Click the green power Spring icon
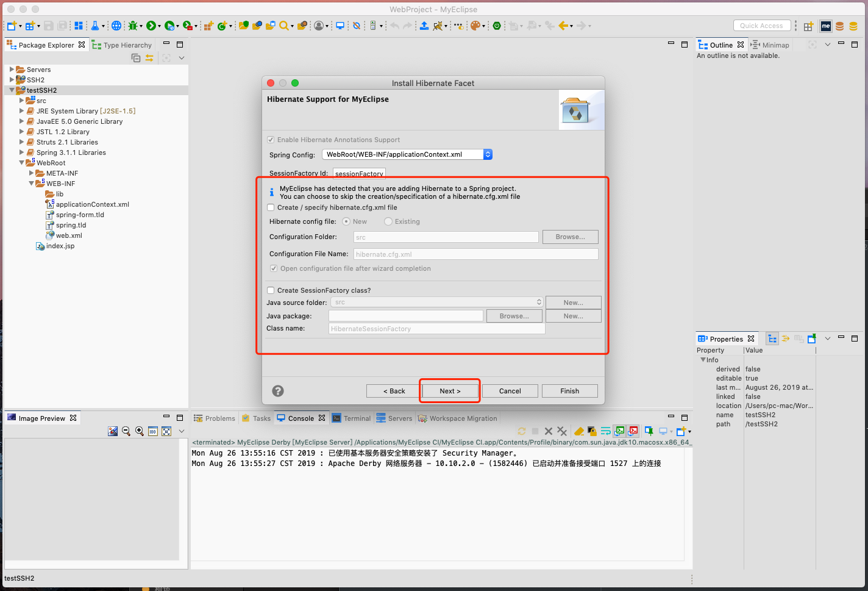Screen dimensions: 868x591 (x=497, y=26)
